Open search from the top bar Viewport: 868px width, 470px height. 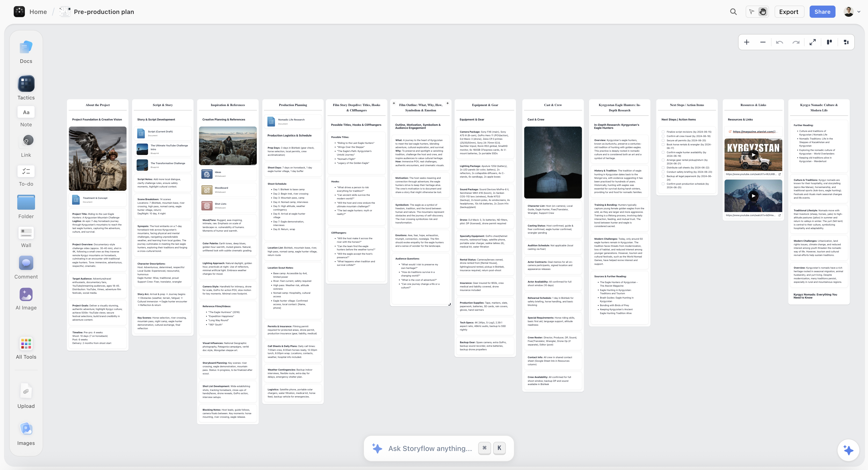point(733,11)
